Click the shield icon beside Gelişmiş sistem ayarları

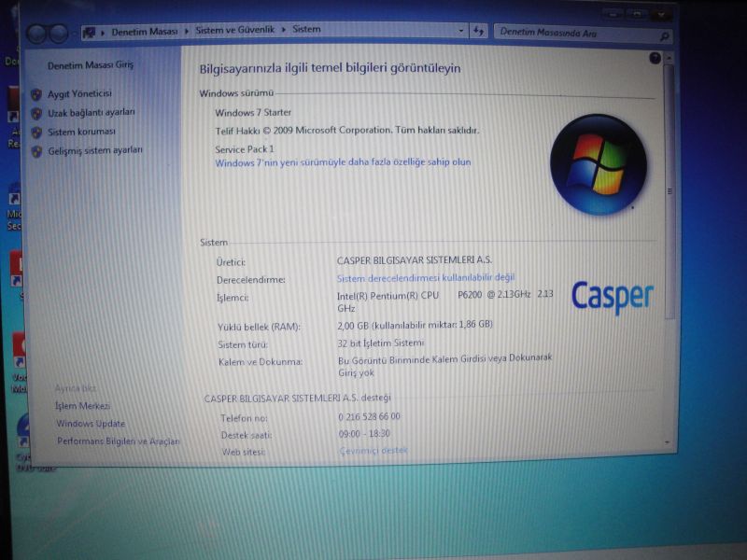pyautogui.click(x=36, y=151)
